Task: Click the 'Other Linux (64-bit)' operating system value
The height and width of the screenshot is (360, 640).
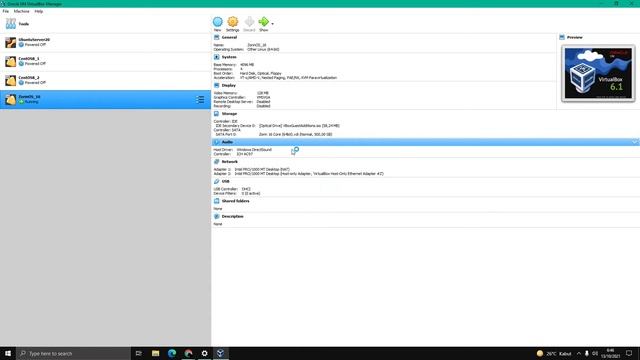Action: pos(263,49)
